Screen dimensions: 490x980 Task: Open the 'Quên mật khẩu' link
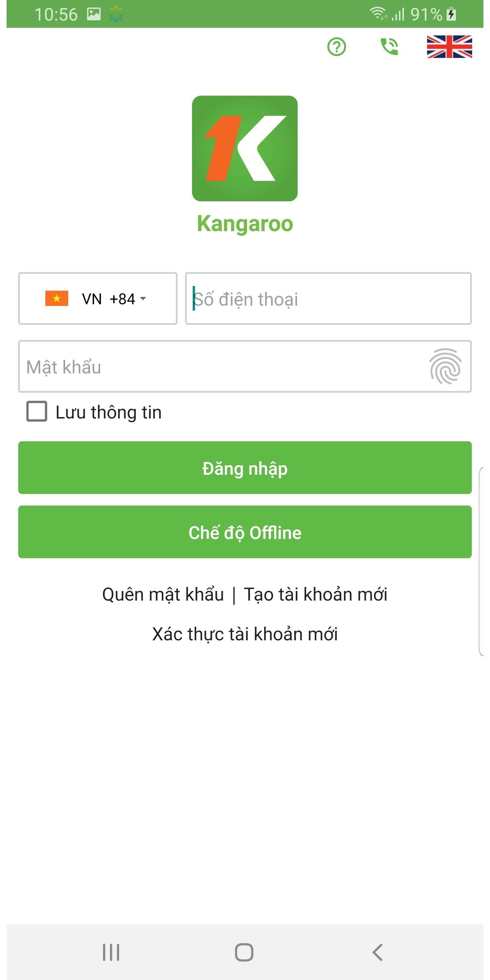click(x=163, y=595)
